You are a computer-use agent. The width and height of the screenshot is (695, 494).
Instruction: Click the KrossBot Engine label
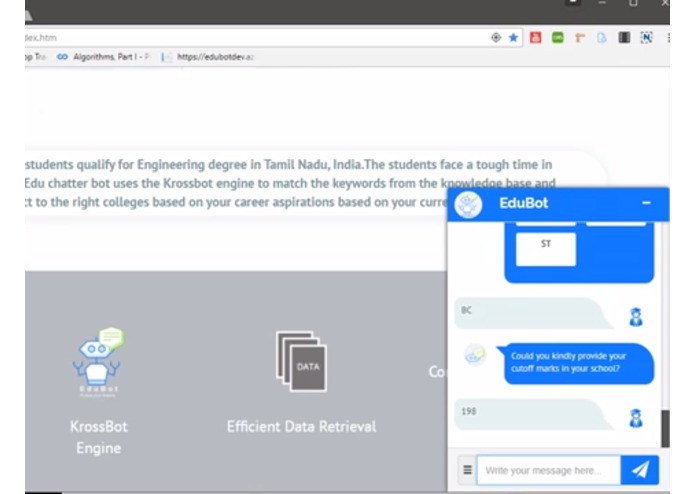click(98, 437)
